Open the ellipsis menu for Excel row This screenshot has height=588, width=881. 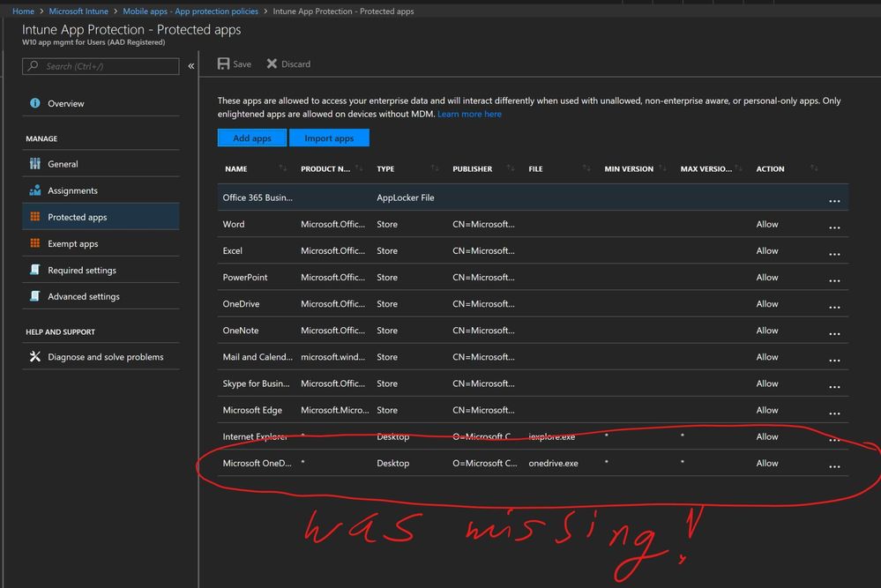(834, 254)
